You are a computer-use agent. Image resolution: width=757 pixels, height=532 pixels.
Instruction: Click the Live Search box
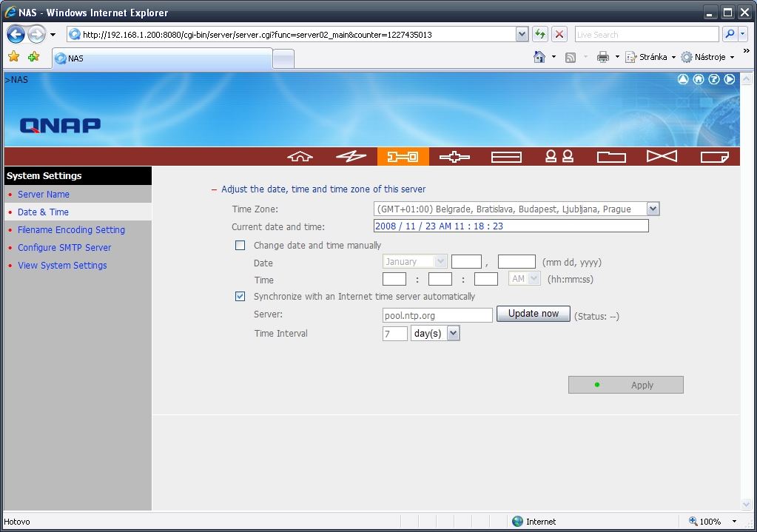(x=647, y=35)
